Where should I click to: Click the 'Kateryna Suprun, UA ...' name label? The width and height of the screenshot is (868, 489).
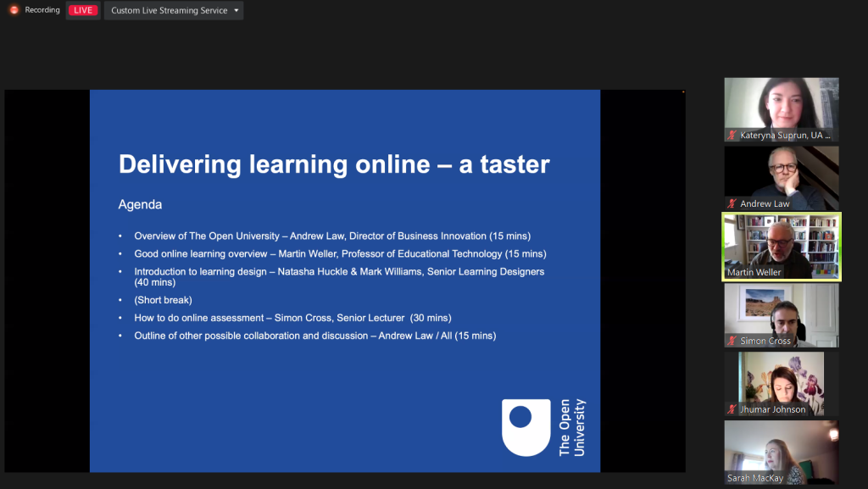(x=785, y=135)
